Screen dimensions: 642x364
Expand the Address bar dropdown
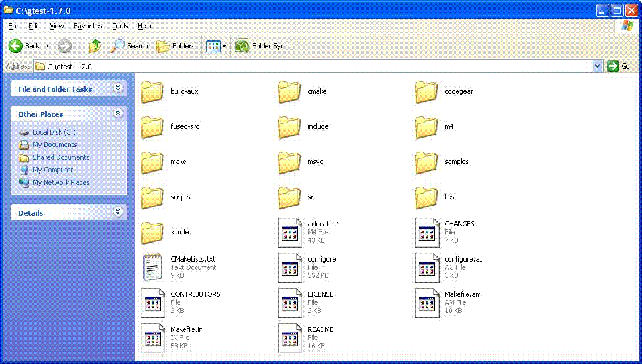point(597,66)
